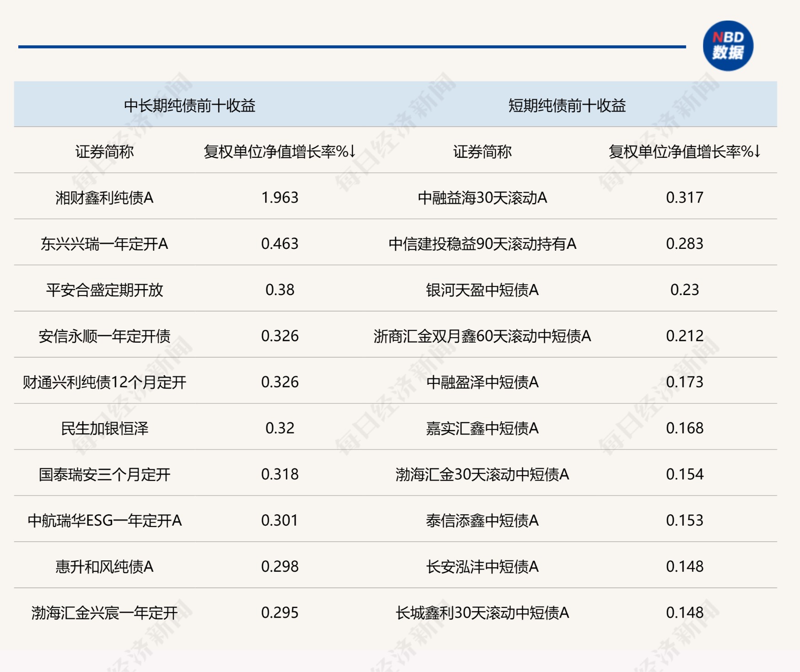Select 东兴兴瑞一年定开A in the table

tap(104, 244)
